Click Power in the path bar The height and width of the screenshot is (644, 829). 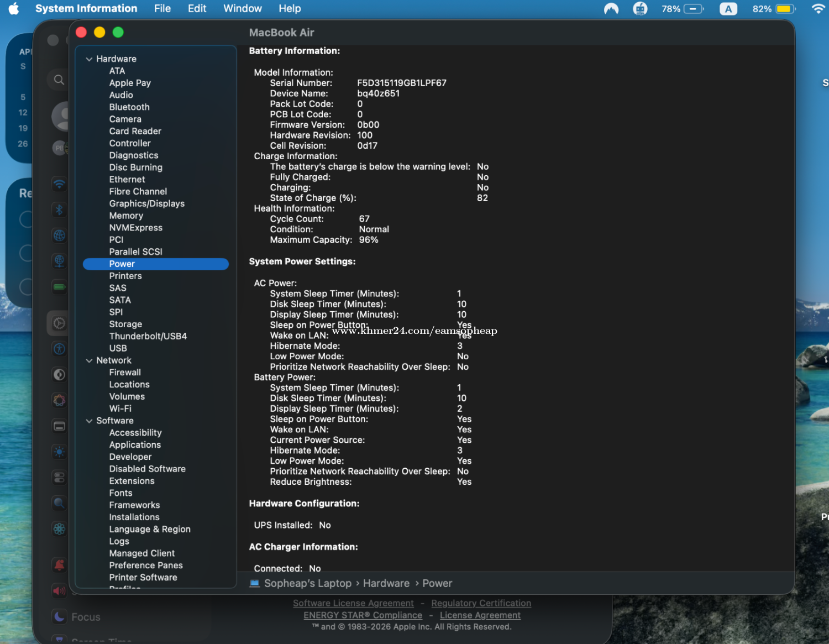(437, 583)
